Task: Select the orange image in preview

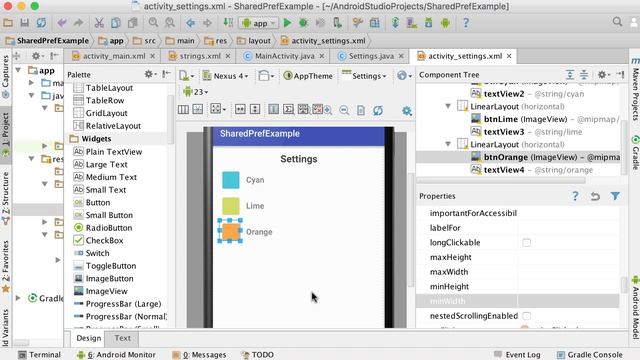Action: coord(230,231)
